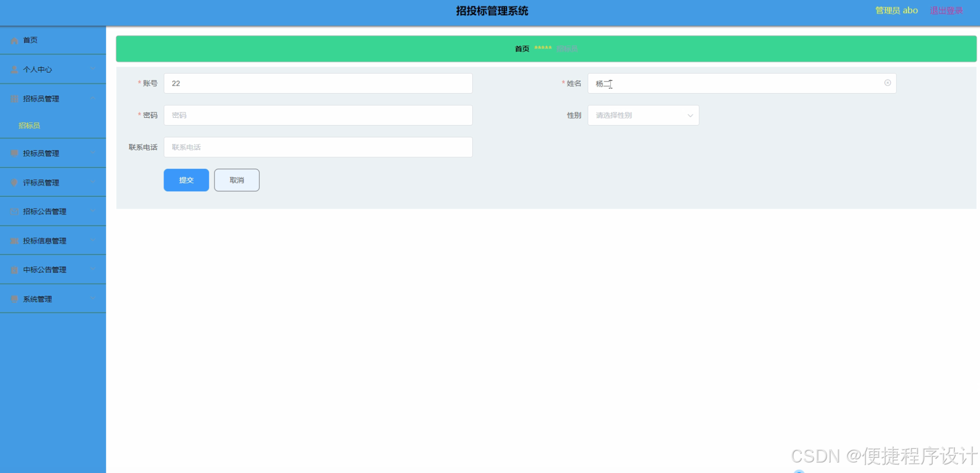Click 招标员 in the green breadcrumb bar
Image resolution: width=980 pixels, height=473 pixels.
coord(567,49)
